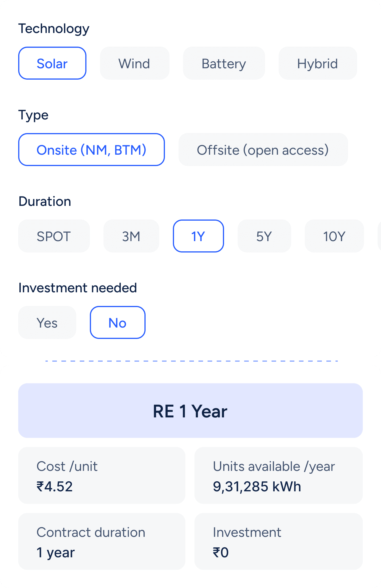Select SPOT duration
The height and width of the screenshot is (588, 381).
point(54,236)
